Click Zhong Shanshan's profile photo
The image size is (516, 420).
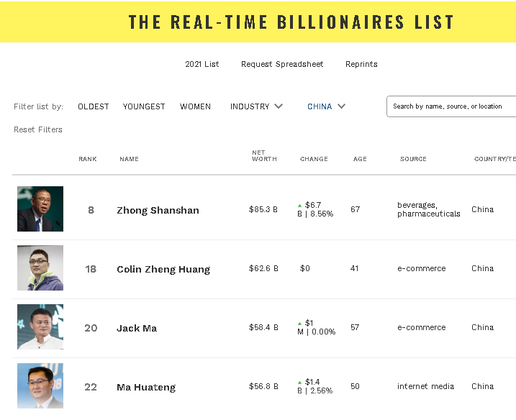pyautogui.click(x=40, y=209)
